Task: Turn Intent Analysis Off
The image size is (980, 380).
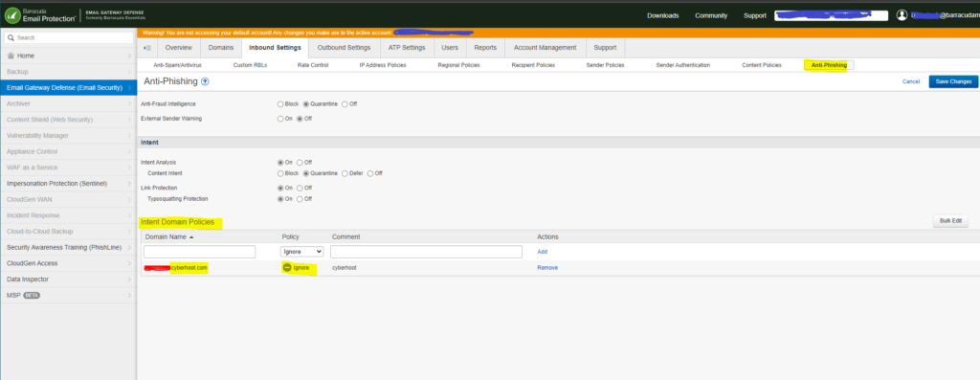Action: click(300, 163)
